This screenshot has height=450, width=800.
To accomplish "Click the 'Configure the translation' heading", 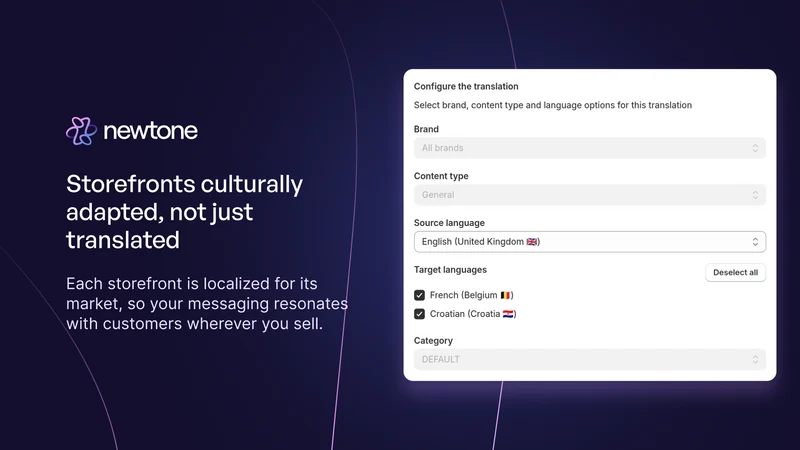I will click(466, 86).
